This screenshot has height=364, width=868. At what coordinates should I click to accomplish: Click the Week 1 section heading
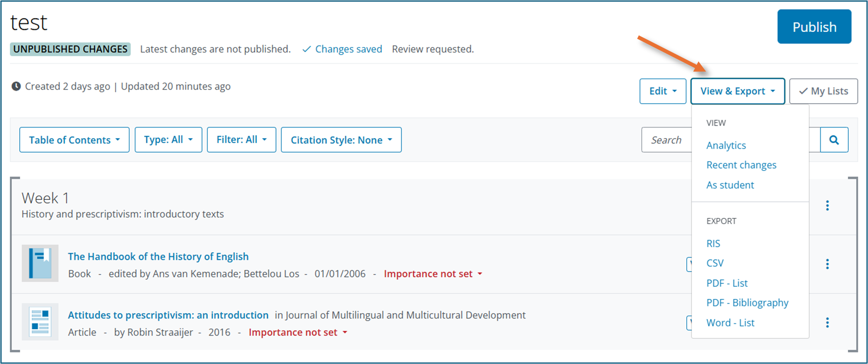click(45, 198)
